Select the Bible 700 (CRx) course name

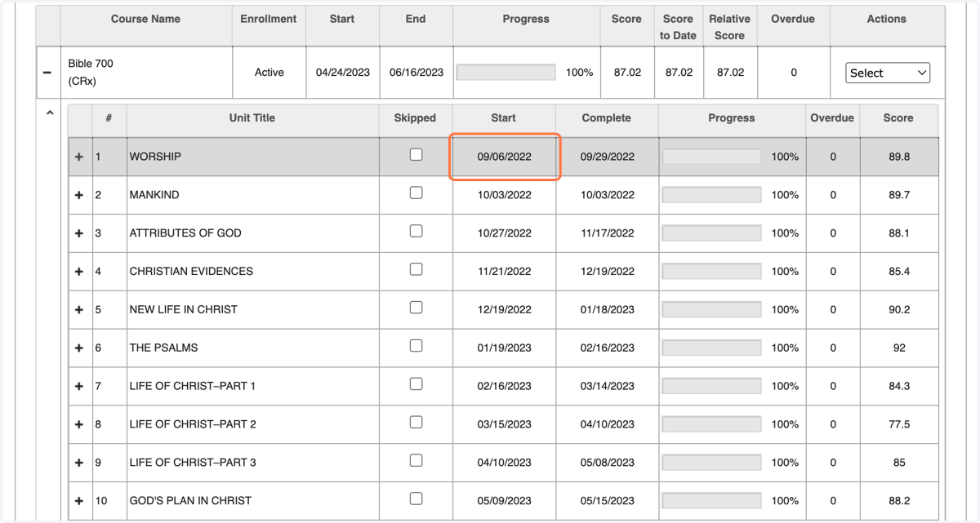click(x=91, y=73)
